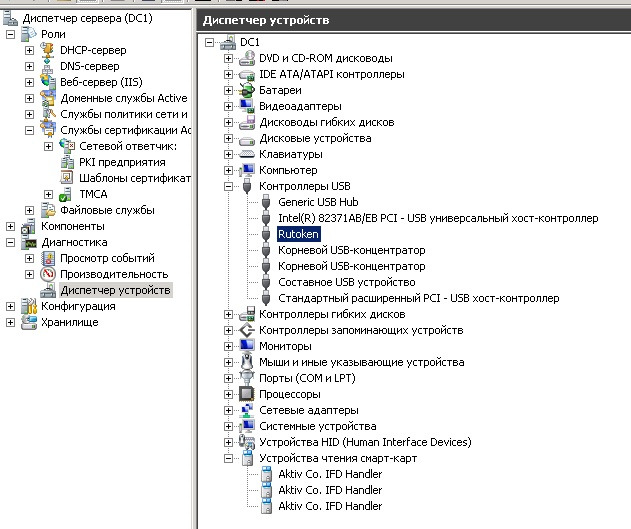This screenshot has width=631, height=529.
Task: Select the Rutoken USB device
Action: point(299,234)
